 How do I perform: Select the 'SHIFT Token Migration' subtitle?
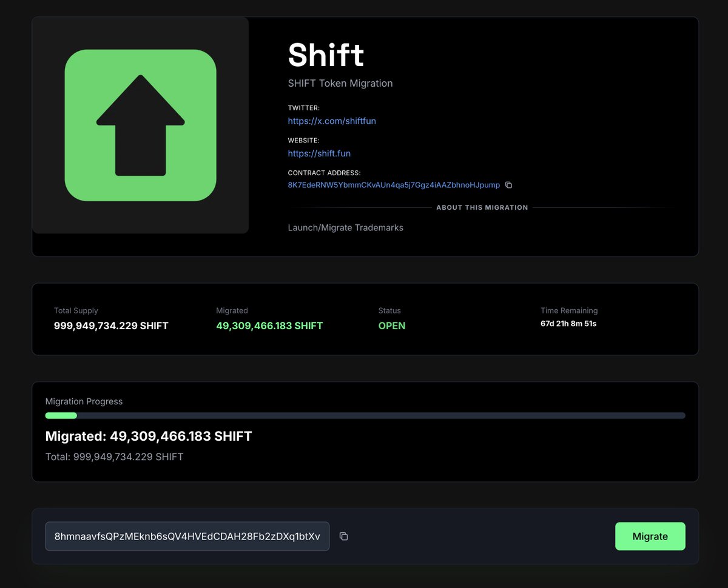pyautogui.click(x=340, y=83)
